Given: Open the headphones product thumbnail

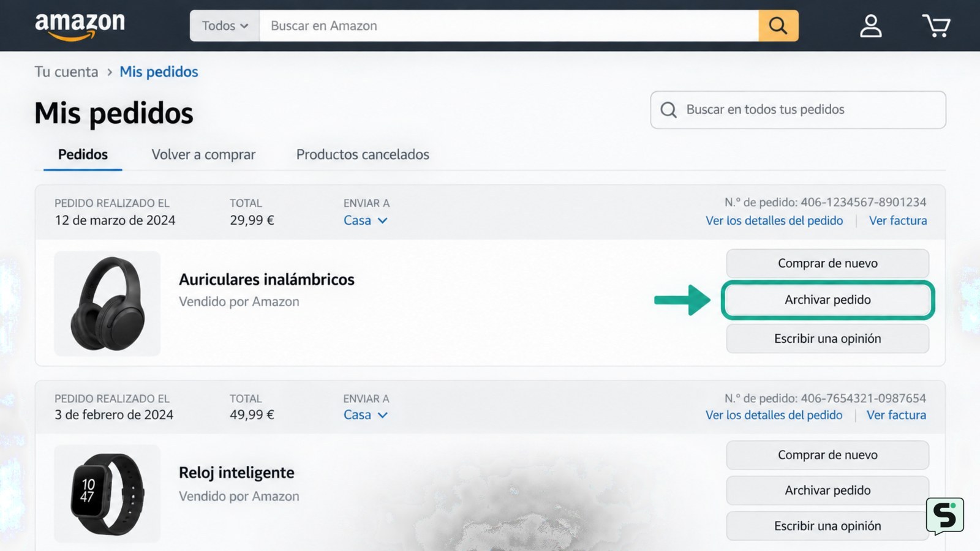Looking at the screenshot, I should (107, 304).
